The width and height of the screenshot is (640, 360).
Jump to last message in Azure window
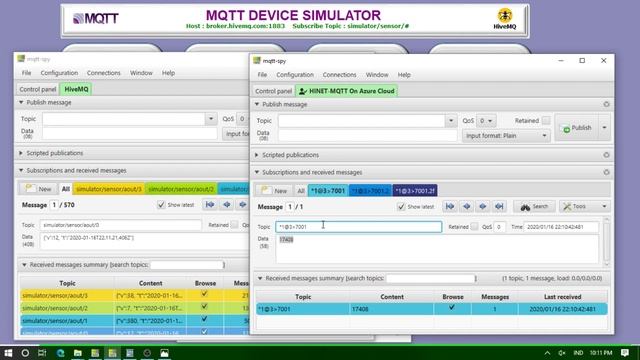pyautogui.click(x=499, y=207)
